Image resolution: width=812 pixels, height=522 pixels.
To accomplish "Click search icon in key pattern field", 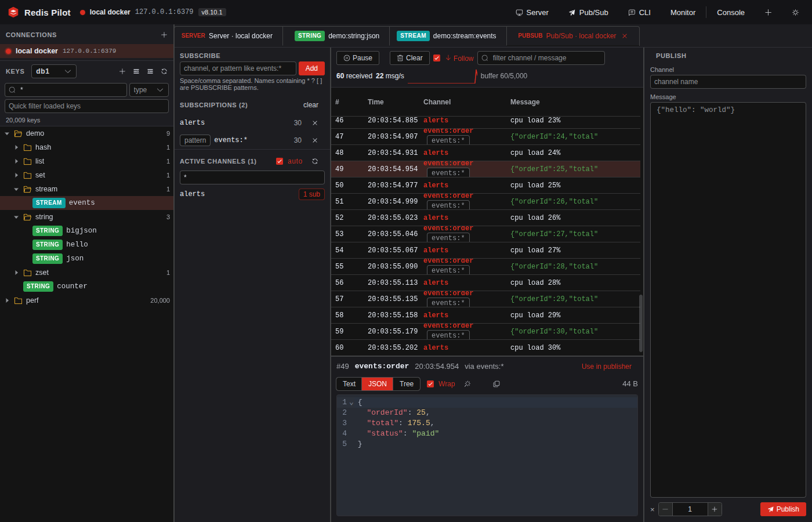I will pos(12,90).
